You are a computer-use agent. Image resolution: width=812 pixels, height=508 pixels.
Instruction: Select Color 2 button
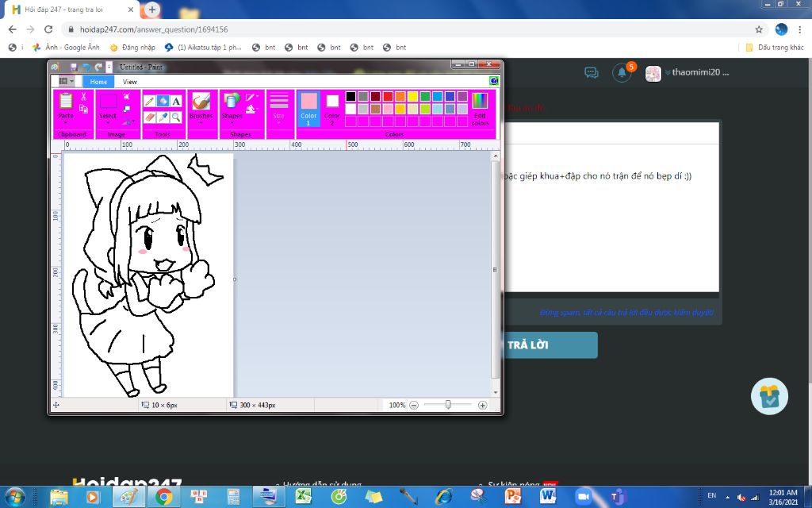coord(332,109)
